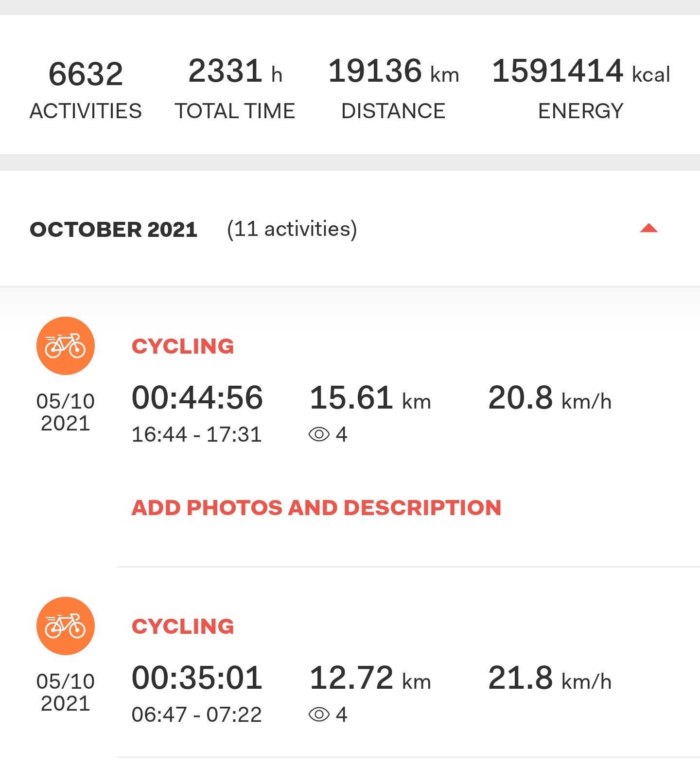The height and width of the screenshot is (769, 700).
Task: Select the 15.61 km distance value
Action: [x=370, y=398]
